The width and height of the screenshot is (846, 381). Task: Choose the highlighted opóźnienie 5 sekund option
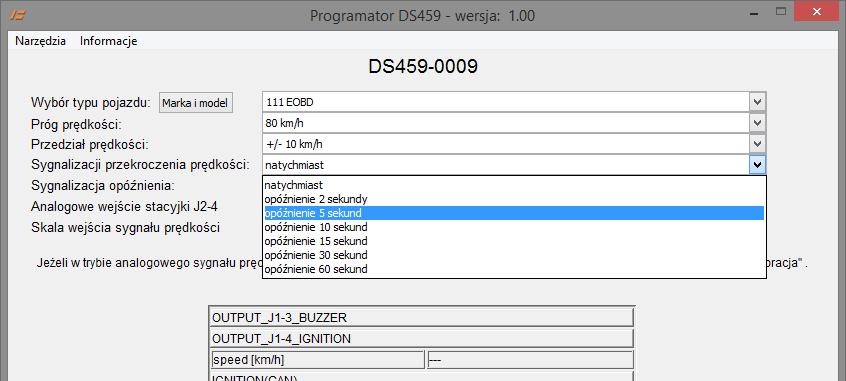(514, 213)
